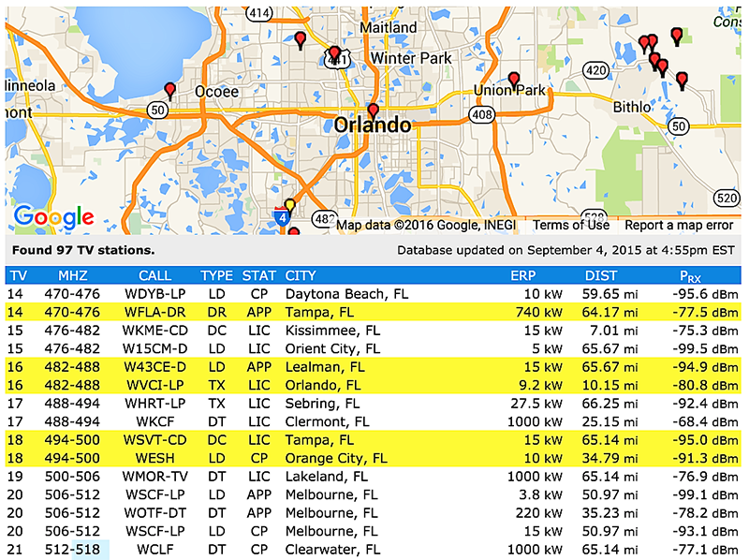749x560 pixels.
Task: Click WKCF in the CALL column
Action: [154, 421]
